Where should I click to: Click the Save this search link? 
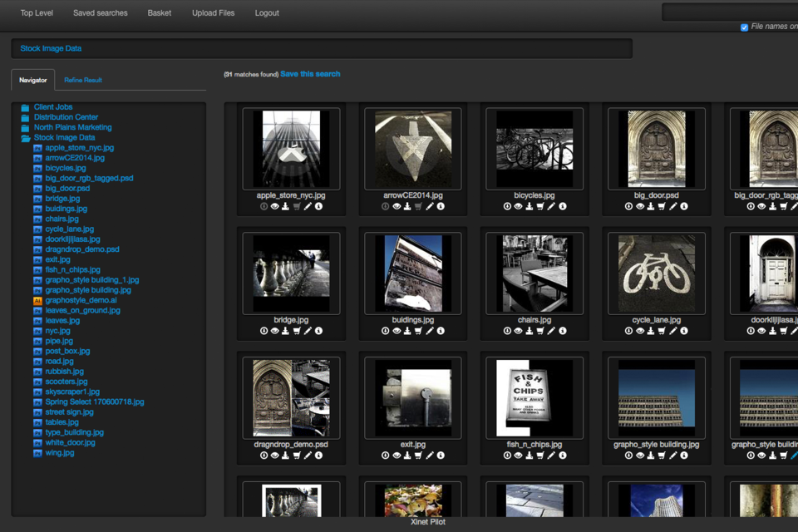pos(310,74)
